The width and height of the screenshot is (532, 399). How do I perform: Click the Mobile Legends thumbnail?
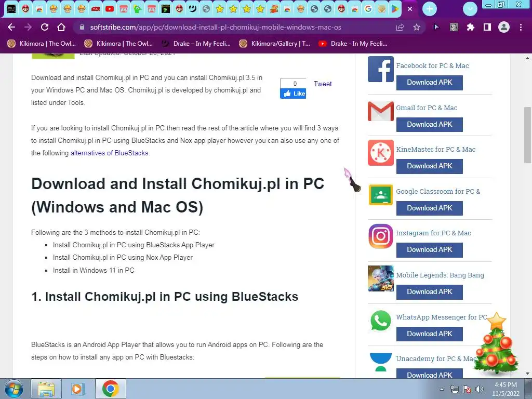pos(381,278)
